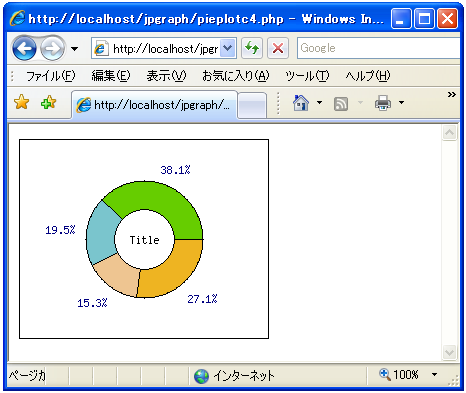Expand the Home button dropdown arrow
The height and width of the screenshot is (393, 466).
(x=319, y=102)
